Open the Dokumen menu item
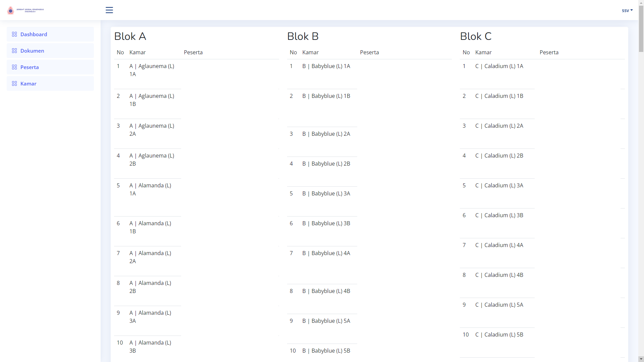Screen dimensions: 644x362 32,51
